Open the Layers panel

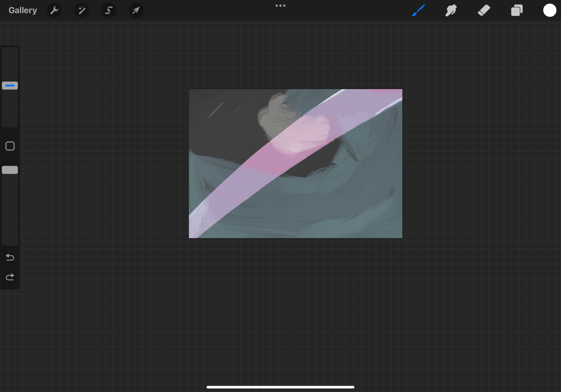[x=517, y=10]
